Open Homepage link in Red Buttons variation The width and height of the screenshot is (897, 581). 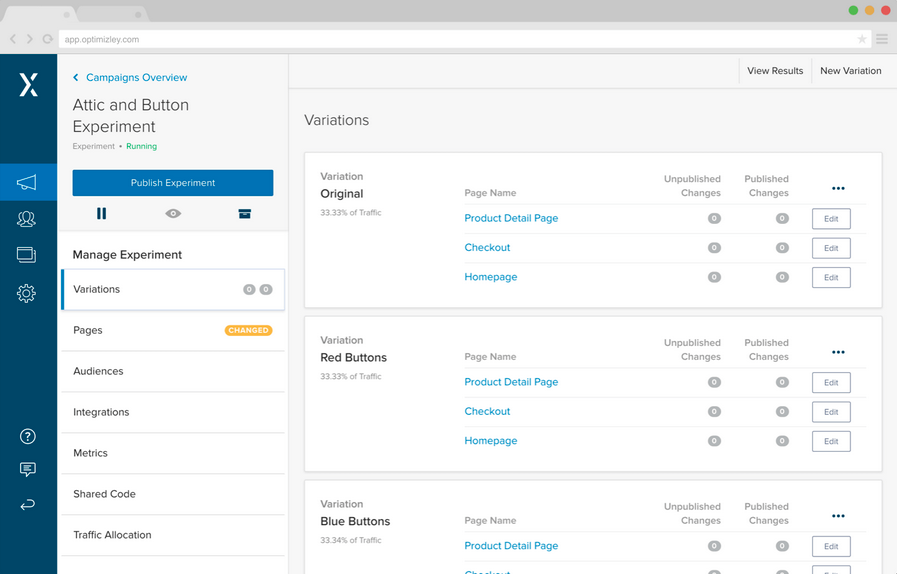pos(490,441)
